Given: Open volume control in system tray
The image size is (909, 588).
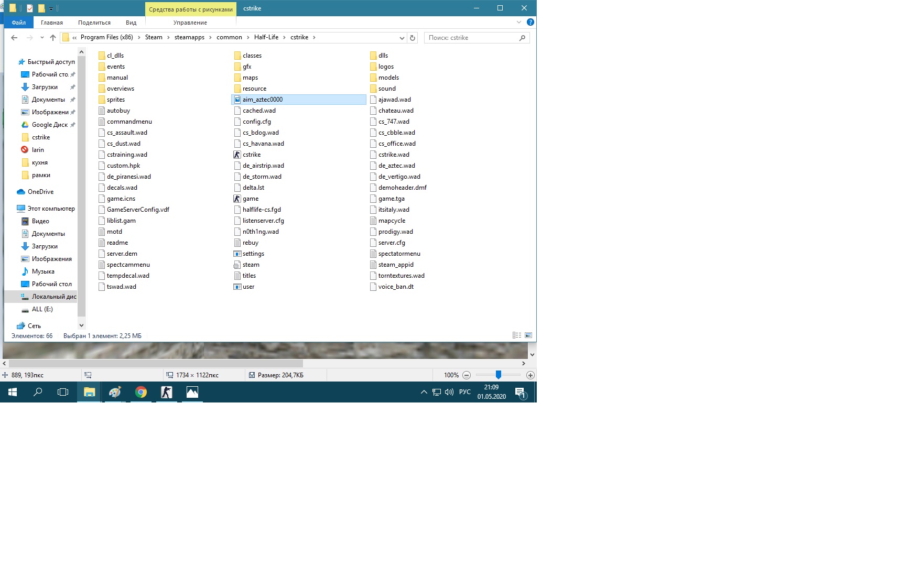Looking at the screenshot, I should point(449,392).
